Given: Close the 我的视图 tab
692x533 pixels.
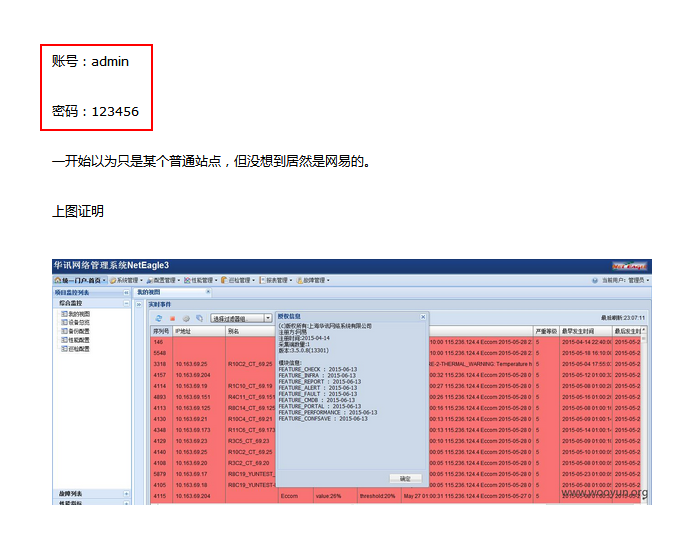Looking at the screenshot, I should coord(208,292).
